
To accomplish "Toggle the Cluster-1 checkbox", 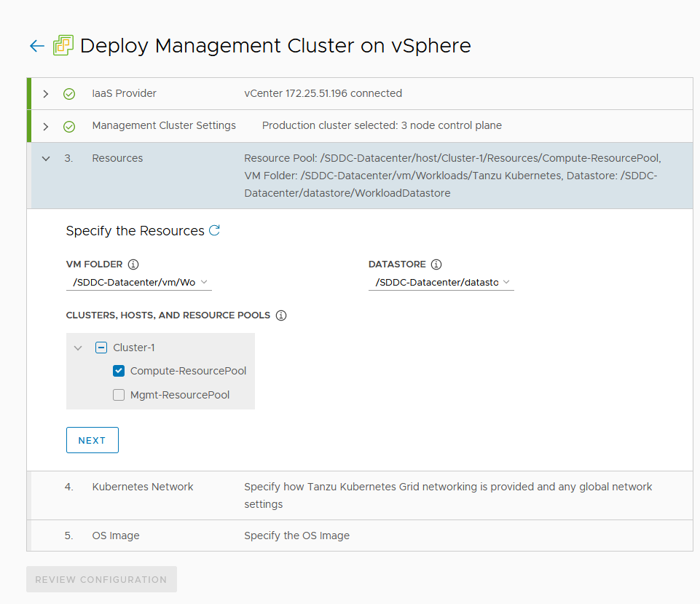I will (x=101, y=348).
